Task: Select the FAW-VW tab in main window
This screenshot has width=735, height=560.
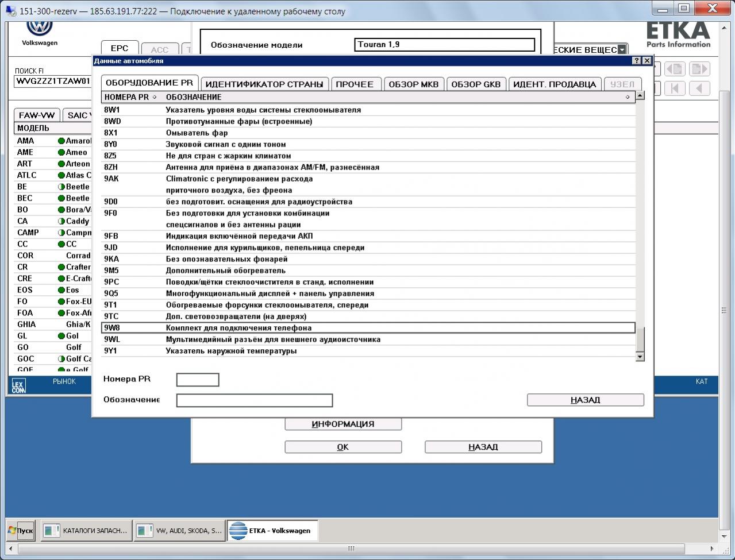Action: click(37, 115)
